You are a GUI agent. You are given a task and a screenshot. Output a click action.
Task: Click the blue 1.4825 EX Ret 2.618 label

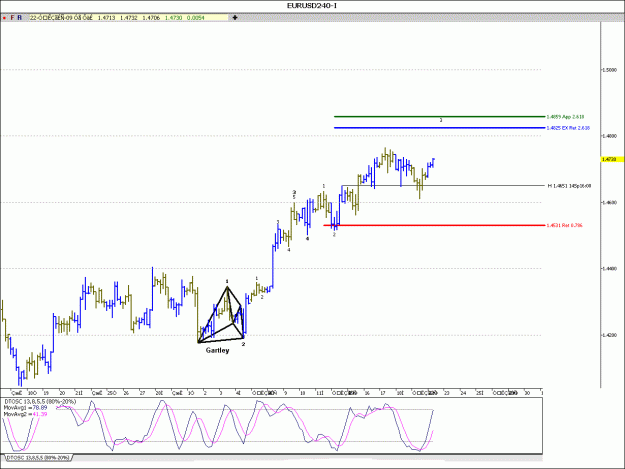(x=568, y=128)
